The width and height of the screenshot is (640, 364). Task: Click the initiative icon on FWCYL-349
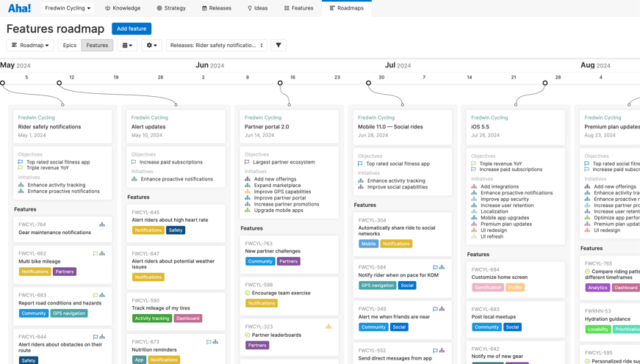point(442,309)
